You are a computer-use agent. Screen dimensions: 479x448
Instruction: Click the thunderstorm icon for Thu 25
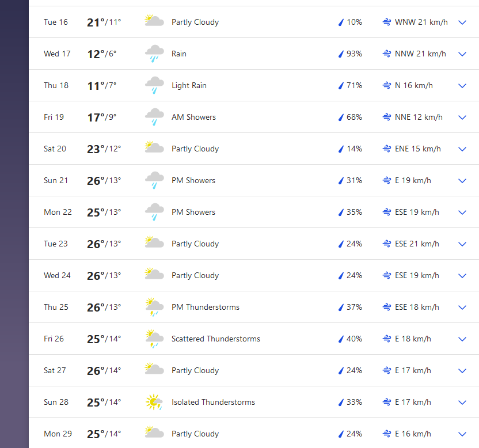pyautogui.click(x=154, y=307)
